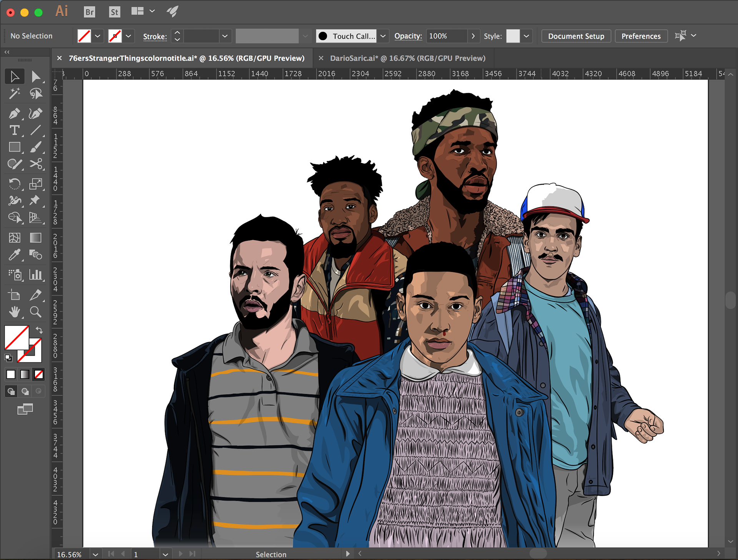Click the Stroke panel link
This screenshot has width=738, height=560.
pyautogui.click(x=155, y=36)
